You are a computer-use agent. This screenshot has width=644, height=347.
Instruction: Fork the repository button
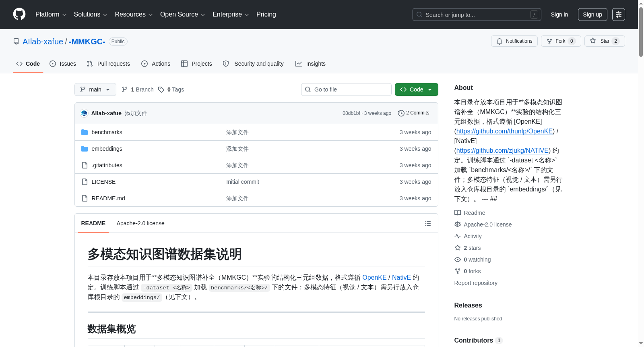point(561,41)
